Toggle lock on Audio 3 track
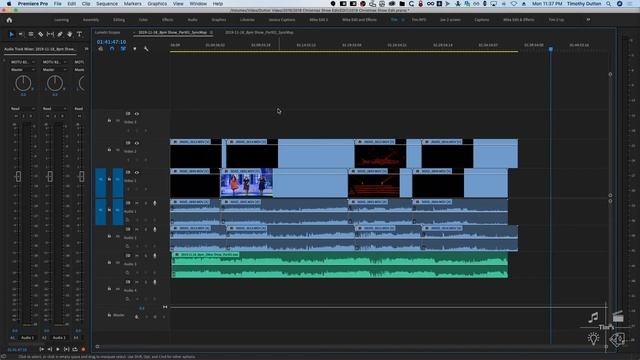640x360 pixels. tap(109, 262)
